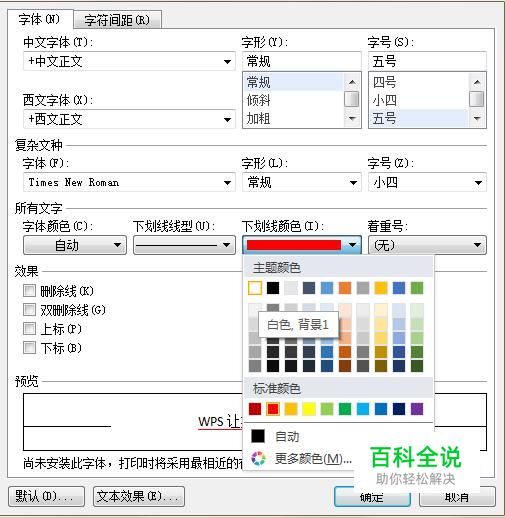
Task: Click the 取消 cancel button
Action: tap(457, 497)
